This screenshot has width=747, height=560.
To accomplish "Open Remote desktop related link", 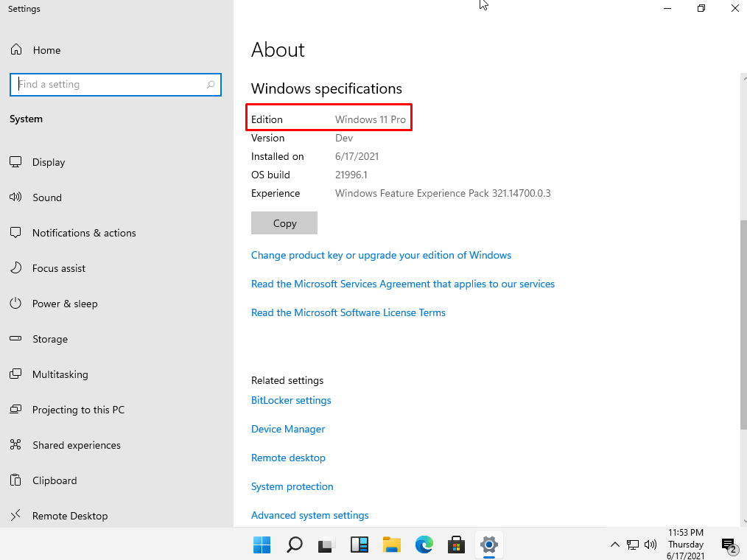I will point(288,458).
